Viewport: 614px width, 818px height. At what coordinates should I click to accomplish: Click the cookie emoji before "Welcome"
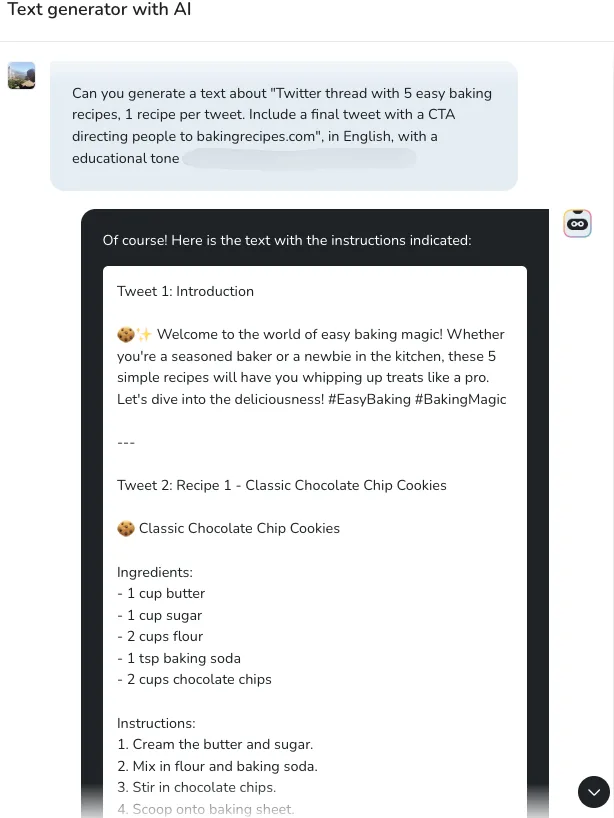point(126,335)
